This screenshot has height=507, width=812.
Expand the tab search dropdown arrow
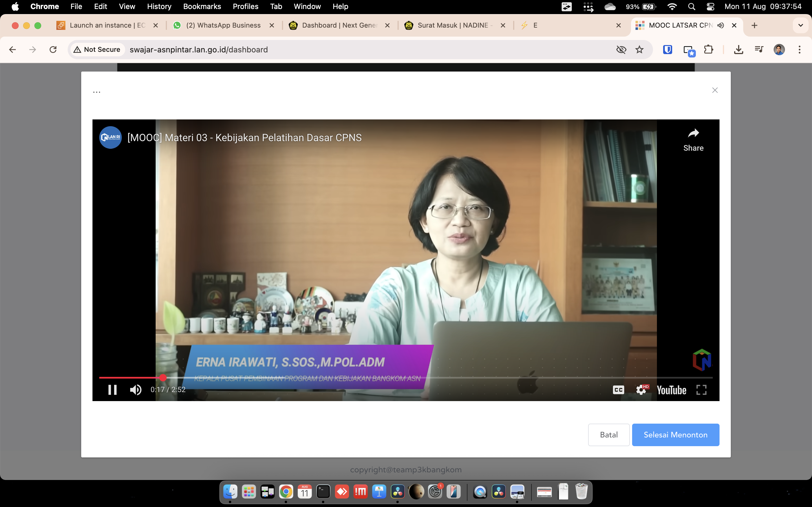(801, 25)
